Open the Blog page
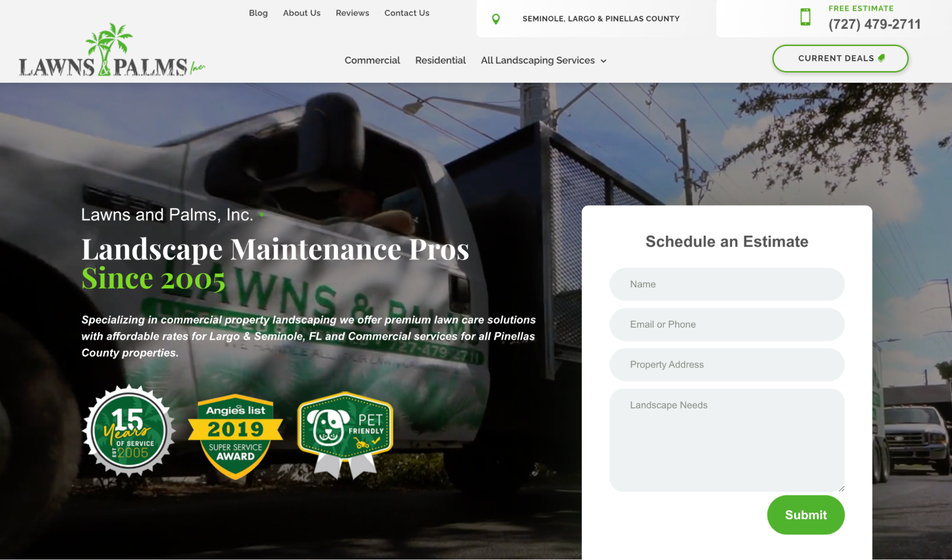Screen dimensions: 952x560 pos(258,13)
